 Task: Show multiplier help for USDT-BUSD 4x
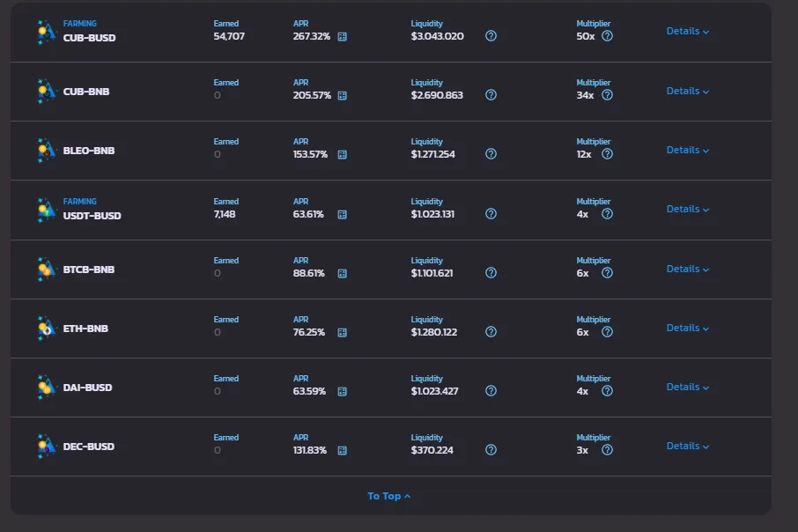pos(607,214)
